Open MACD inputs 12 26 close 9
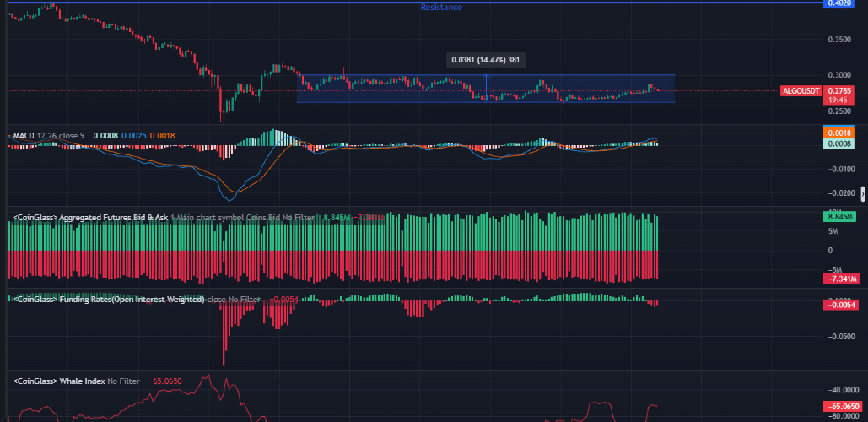868x422 pixels. click(x=62, y=135)
